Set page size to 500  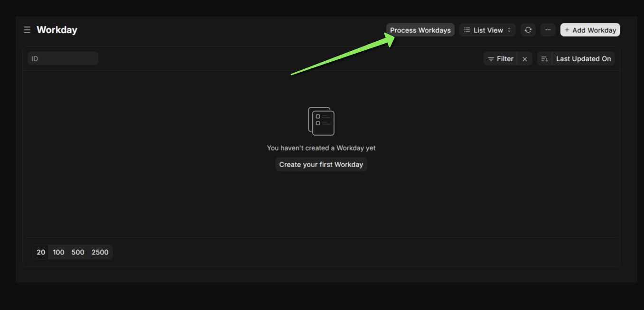click(78, 252)
